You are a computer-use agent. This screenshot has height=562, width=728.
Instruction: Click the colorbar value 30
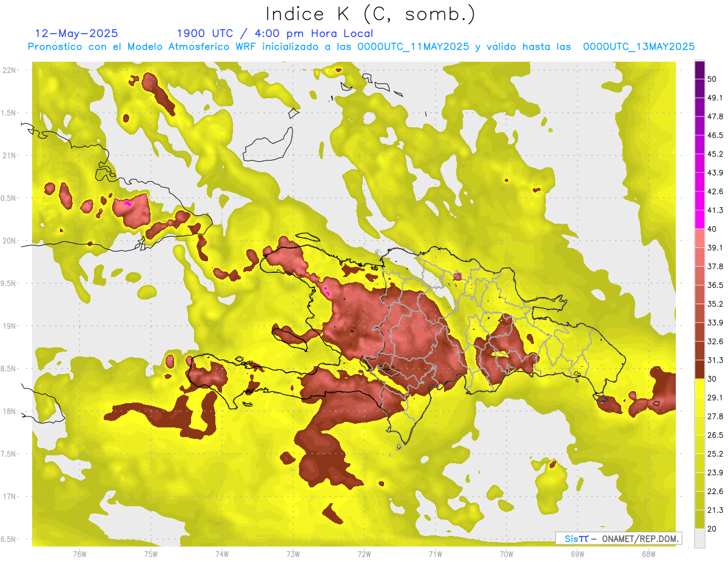pyautogui.click(x=712, y=379)
